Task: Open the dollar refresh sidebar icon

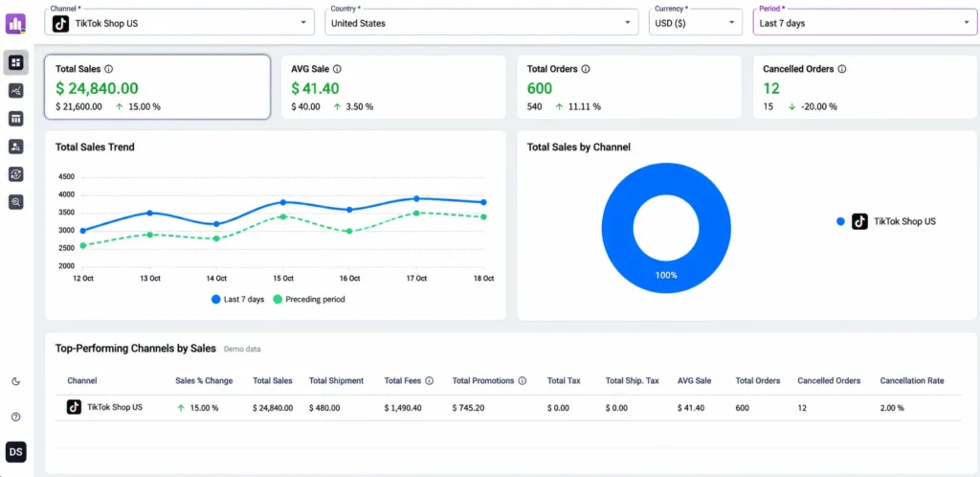Action: click(x=16, y=173)
